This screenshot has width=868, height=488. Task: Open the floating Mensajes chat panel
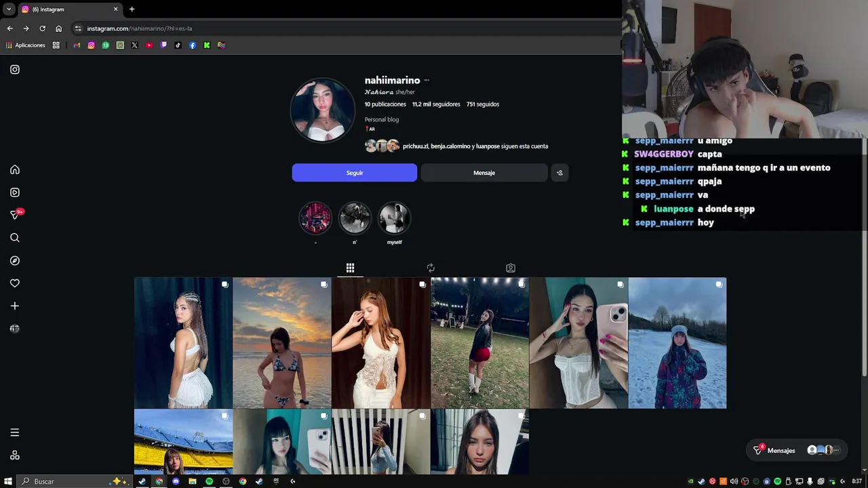tap(797, 450)
